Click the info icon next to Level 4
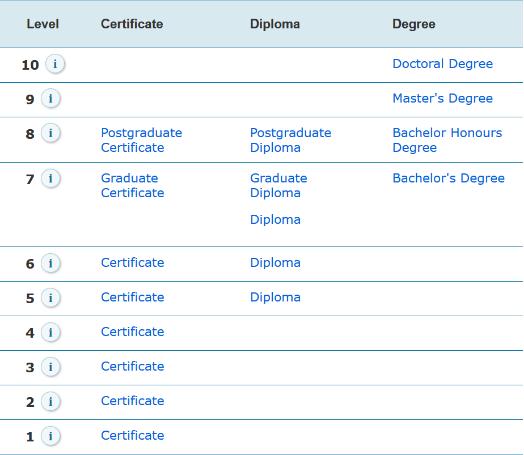The image size is (524, 455). point(51,332)
